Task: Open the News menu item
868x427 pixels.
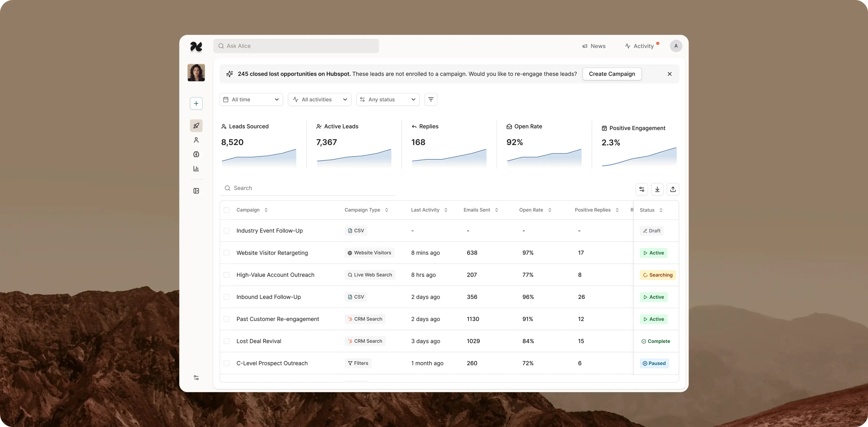Action: coord(594,46)
